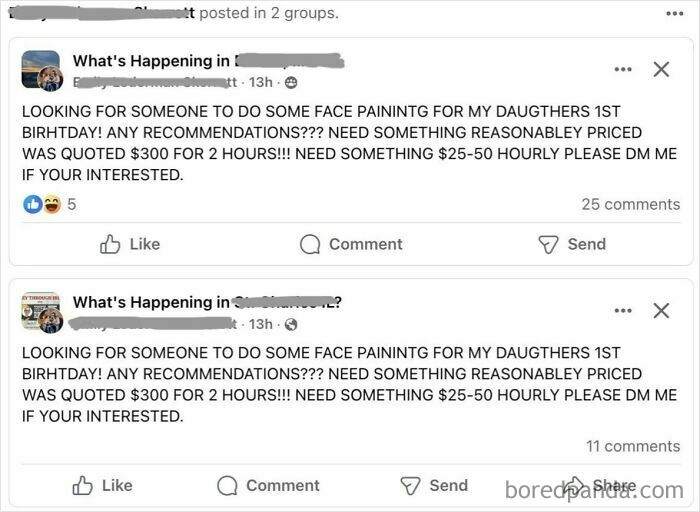The width and height of the screenshot is (700, 512).
Task: Open first group's avatar thumbnail
Action: [x=42, y=70]
